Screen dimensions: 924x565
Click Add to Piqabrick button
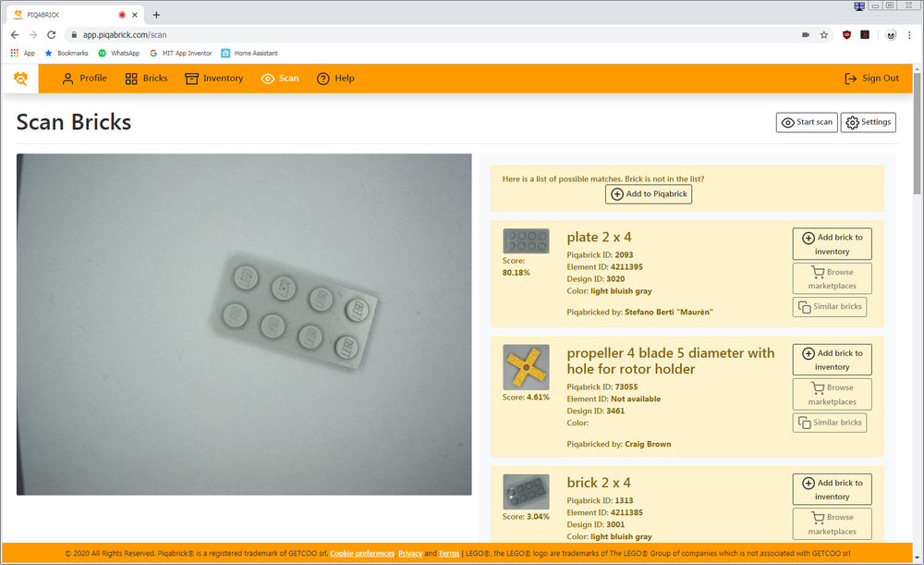pos(649,194)
